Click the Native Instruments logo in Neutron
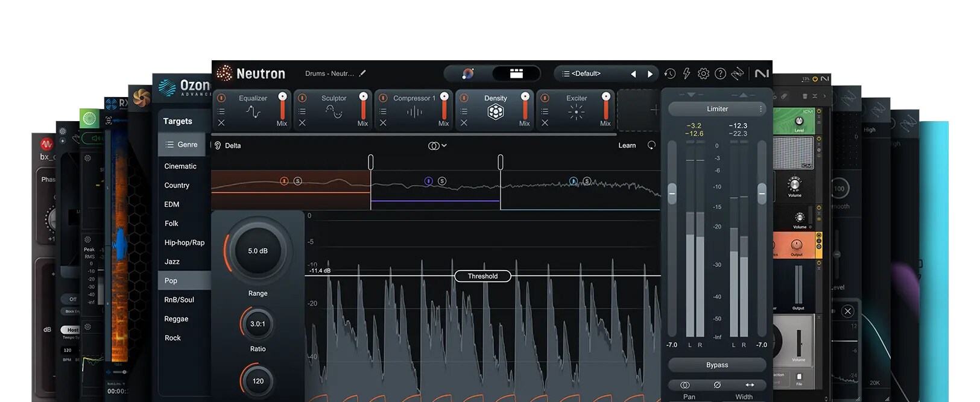Viewport: 980px width, 402px height. (762, 74)
